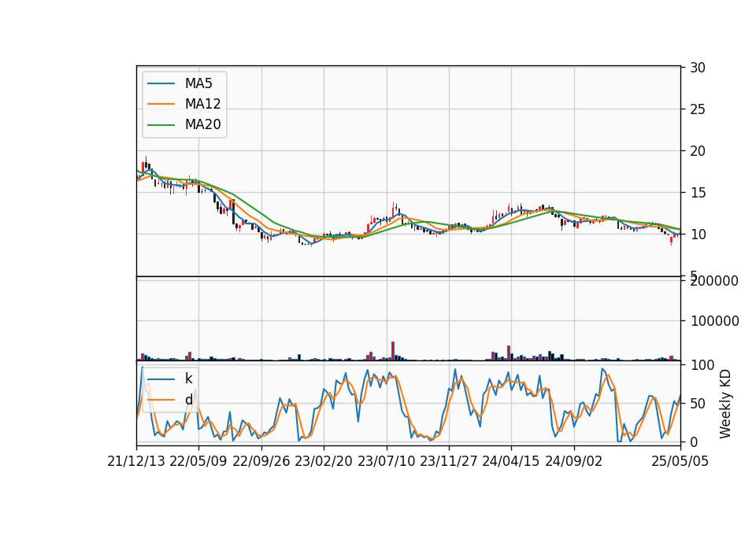Click the KD axis label 50
This screenshot has width=756, height=543.
pyautogui.click(x=698, y=404)
